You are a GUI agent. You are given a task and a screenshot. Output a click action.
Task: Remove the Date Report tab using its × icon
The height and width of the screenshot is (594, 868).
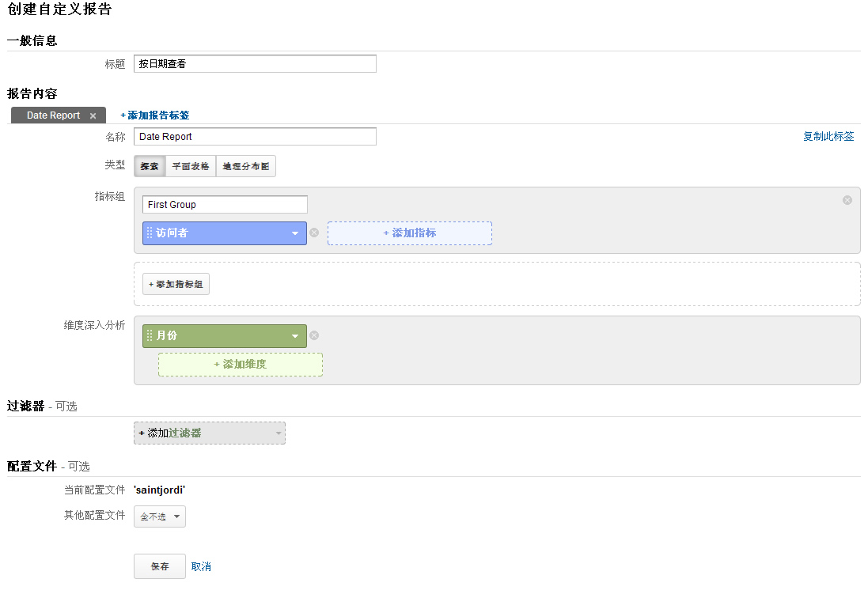(x=93, y=115)
